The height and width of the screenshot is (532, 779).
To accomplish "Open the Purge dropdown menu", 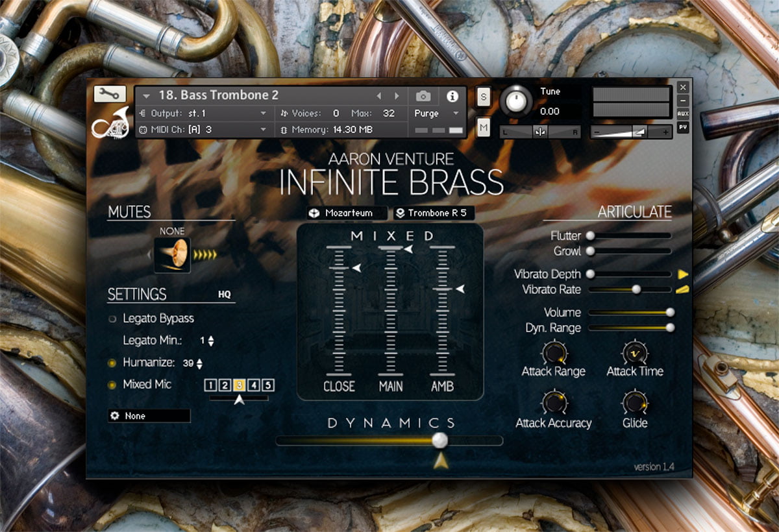I will click(436, 113).
